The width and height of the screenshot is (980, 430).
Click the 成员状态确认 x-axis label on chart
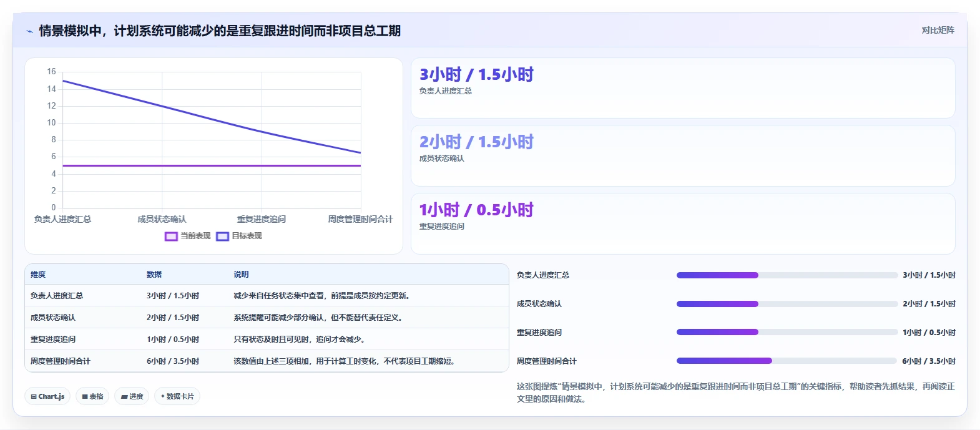pyautogui.click(x=162, y=219)
